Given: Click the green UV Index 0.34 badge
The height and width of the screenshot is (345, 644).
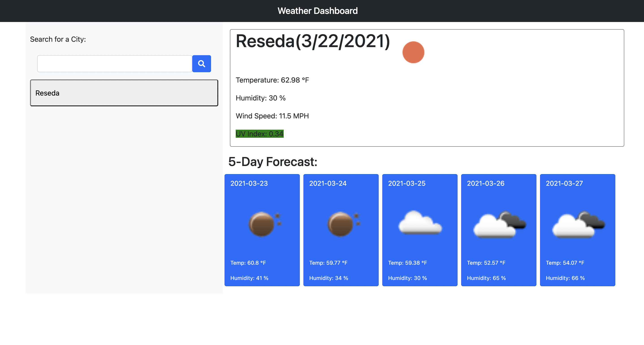Looking at the screenshot, I should (259, 134).
